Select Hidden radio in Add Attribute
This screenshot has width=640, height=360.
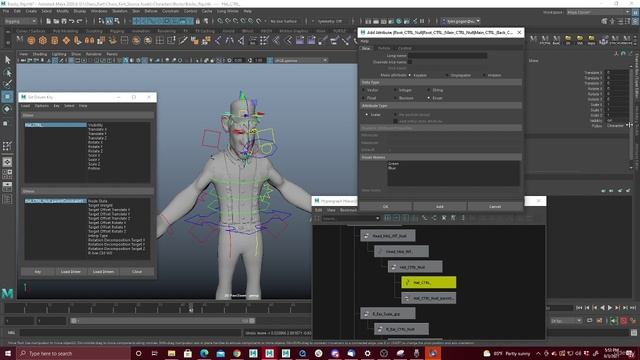pyautogui.click(x=484, y=75)
